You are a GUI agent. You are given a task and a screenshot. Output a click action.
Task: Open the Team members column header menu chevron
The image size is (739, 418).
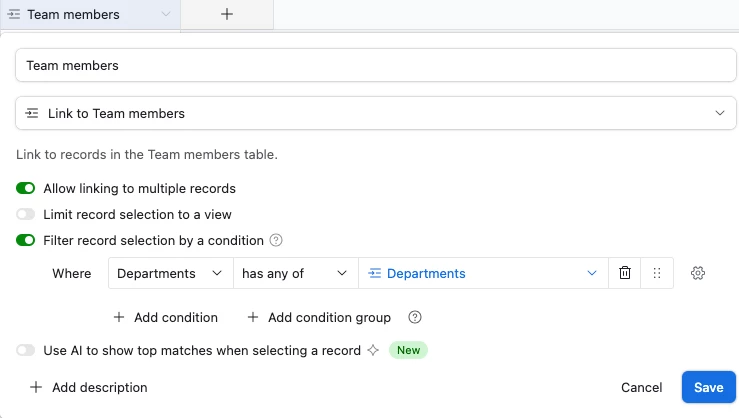[x=166, y=14]
